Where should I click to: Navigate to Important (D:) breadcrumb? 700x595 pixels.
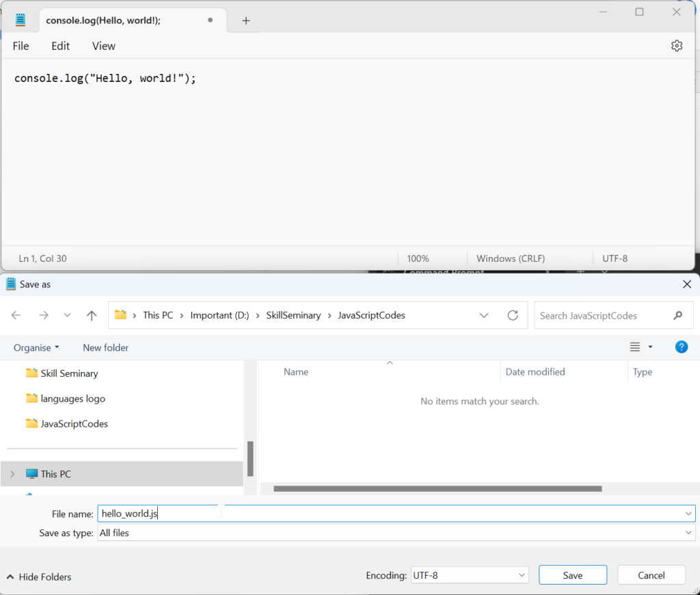219,315
